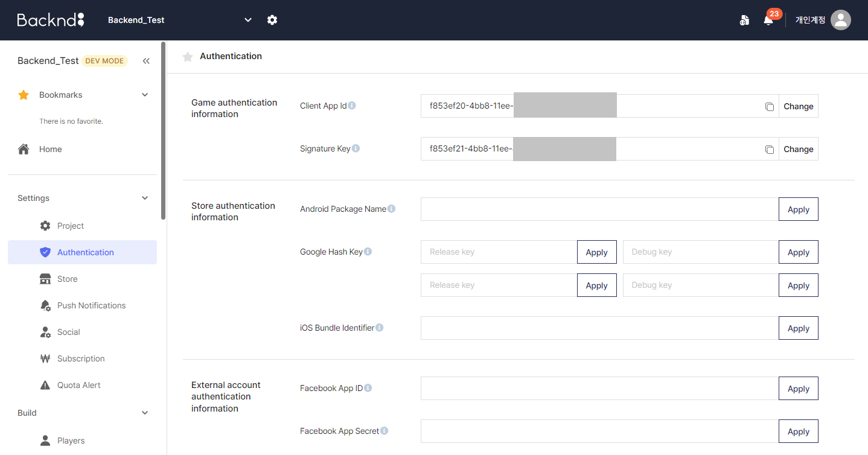Show info for Signature Key
This screenshot has height=455, width=868.
tap(356, 148)
